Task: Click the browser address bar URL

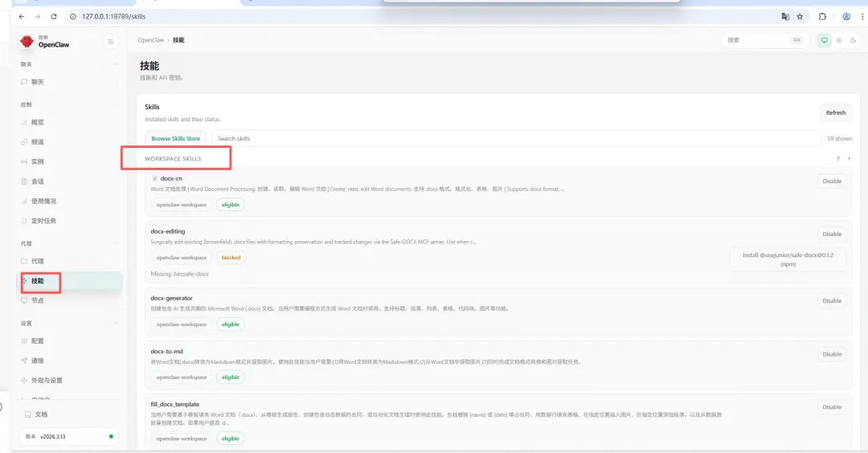Action: click(x=113, y=17)
